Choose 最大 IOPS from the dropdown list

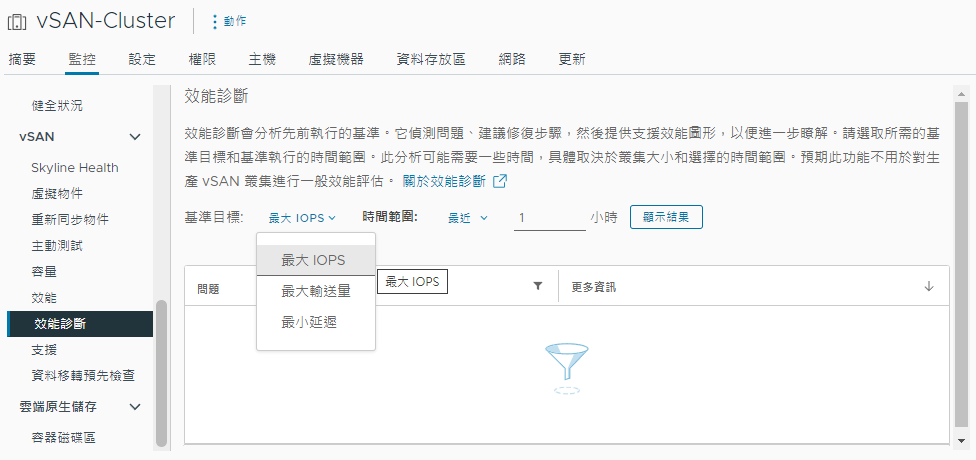(316, 260)
